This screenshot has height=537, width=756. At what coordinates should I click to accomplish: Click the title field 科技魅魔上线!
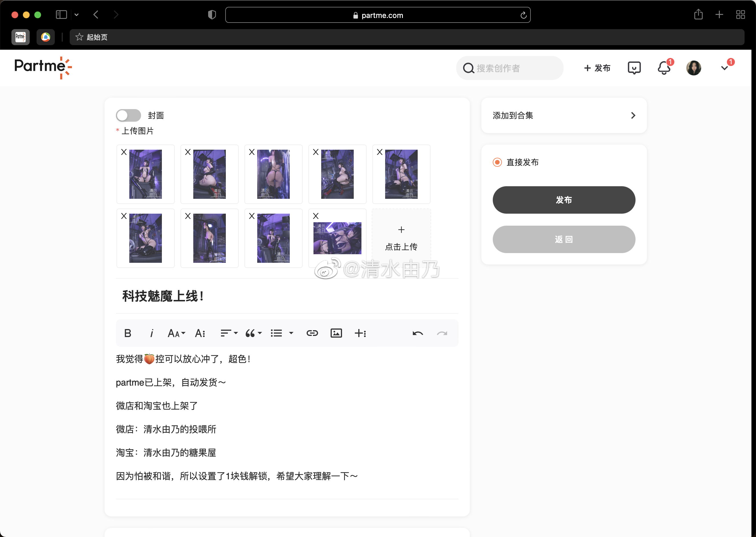click(287, 296)
